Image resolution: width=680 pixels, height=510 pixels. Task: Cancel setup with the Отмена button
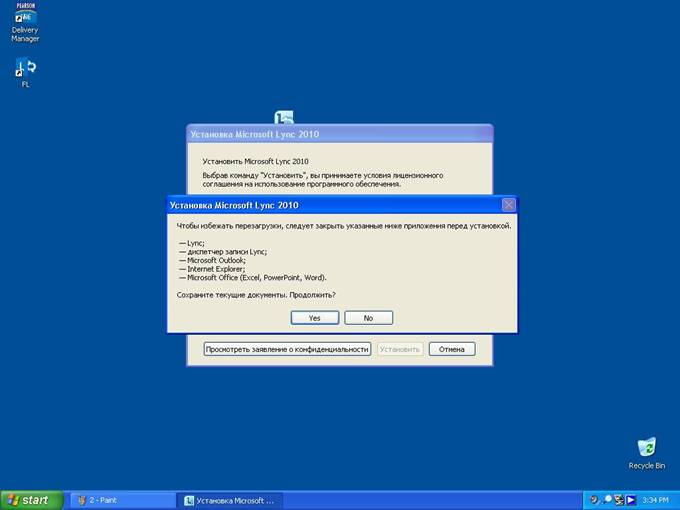pyautogui.click(x=452, y=349)
